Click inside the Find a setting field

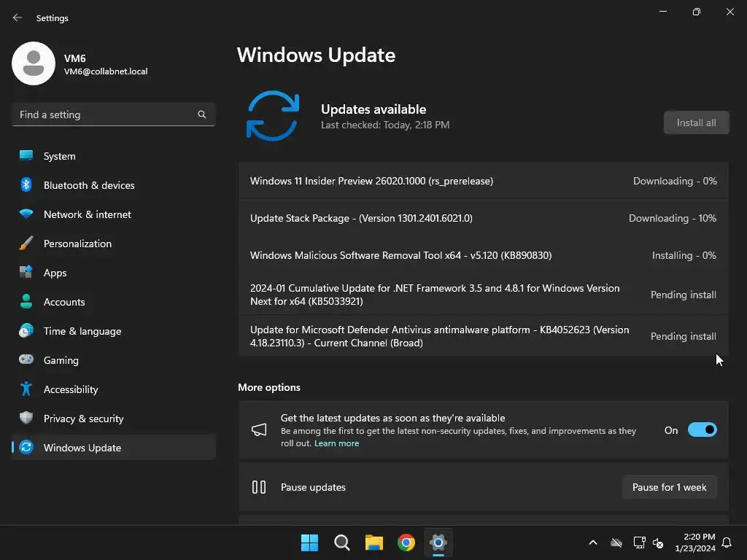pyautogui.click(x=113, y=114)
